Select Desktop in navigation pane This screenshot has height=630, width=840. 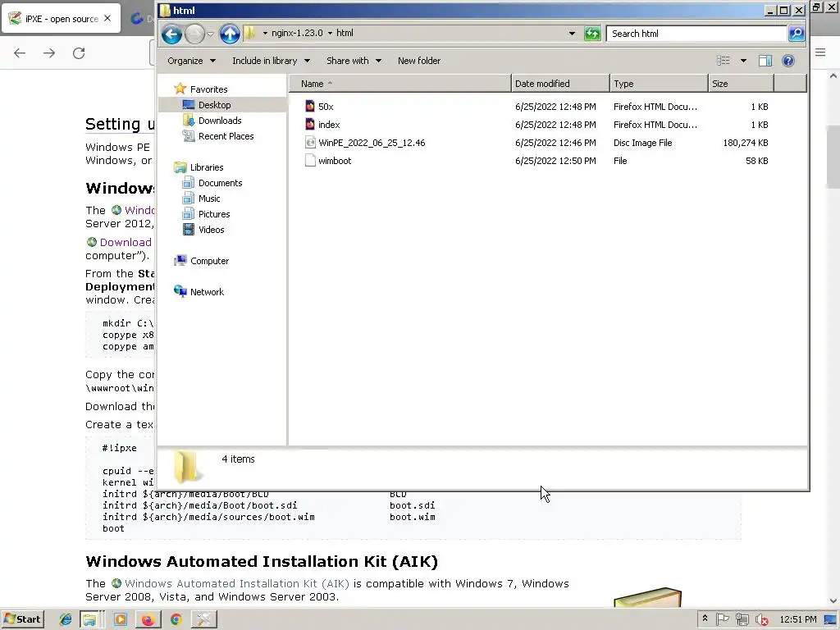pyautogui.click(x=214, y=105)
